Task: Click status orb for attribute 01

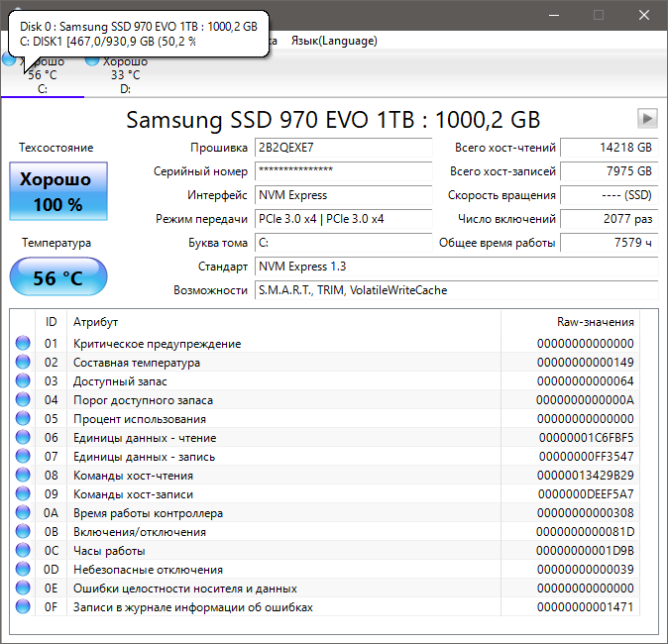Action: pyautogui.click(x=23, y=343)
